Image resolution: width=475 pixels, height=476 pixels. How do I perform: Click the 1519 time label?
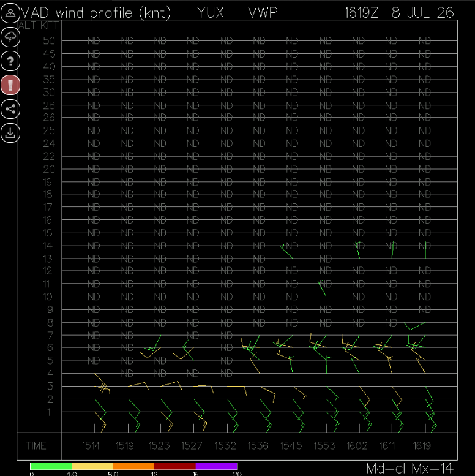coord(125,445)
